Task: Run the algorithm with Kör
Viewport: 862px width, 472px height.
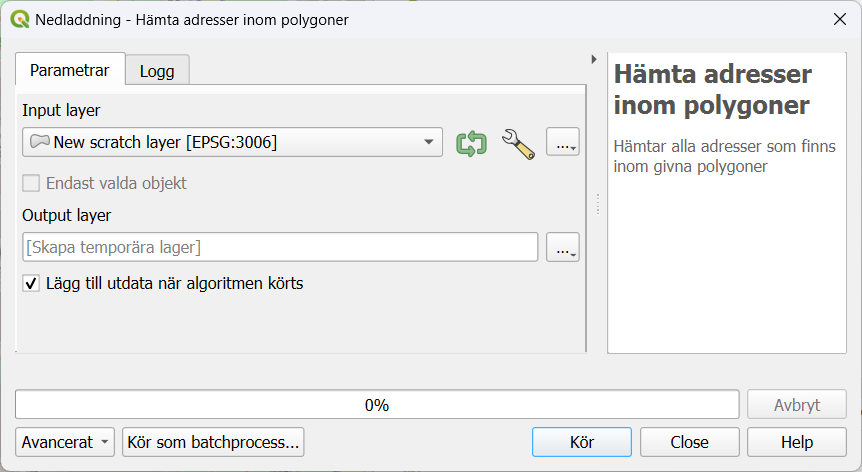Action: [582, 442]
